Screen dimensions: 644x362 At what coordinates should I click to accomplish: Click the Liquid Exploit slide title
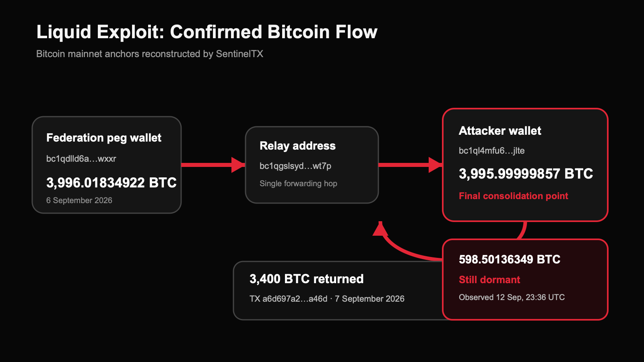(207, 32)
